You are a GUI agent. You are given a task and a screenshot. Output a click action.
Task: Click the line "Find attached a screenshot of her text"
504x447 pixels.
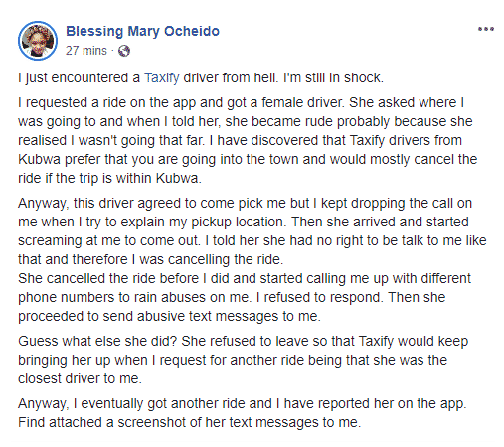189,422
